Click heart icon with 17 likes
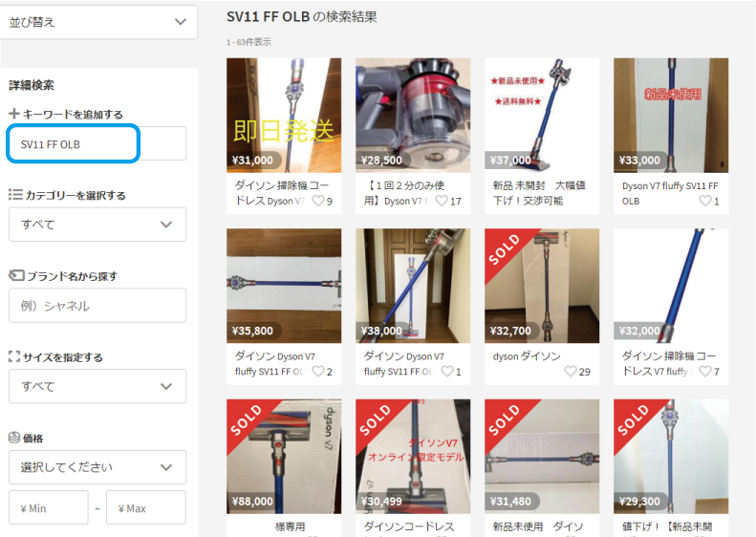The image size is (756, 537). coord(442,201)
